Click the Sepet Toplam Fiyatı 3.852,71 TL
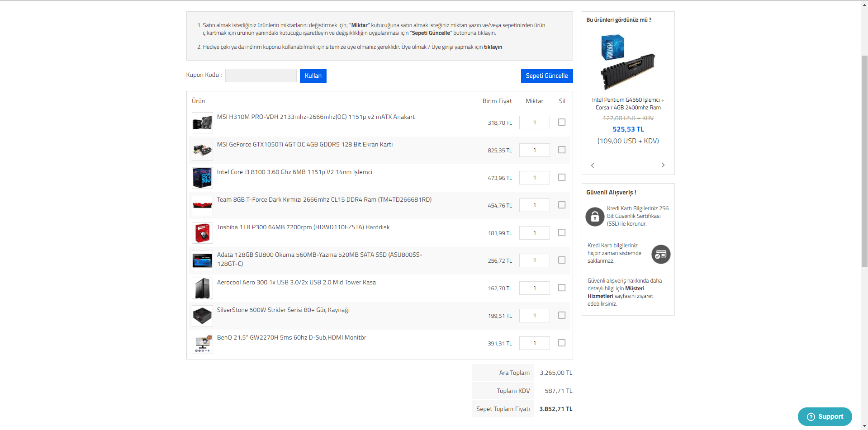The width and height of the screenshot is (868, 430). (556, 409)
